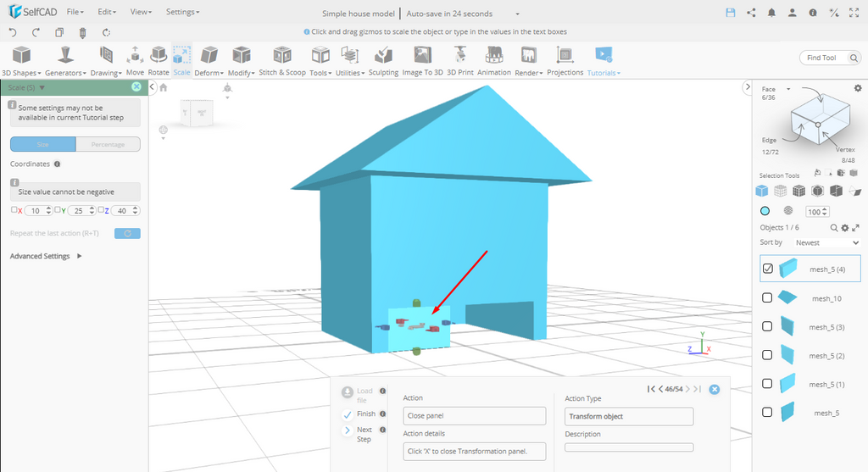
Task: Select the Move tool
Action: [135, 60]
